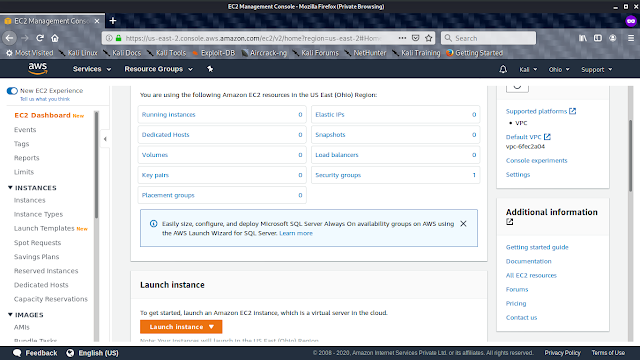Close the info banner with X
Image resolution: width=640 pixels, height=360 pixels.
[x=463, y=224]
